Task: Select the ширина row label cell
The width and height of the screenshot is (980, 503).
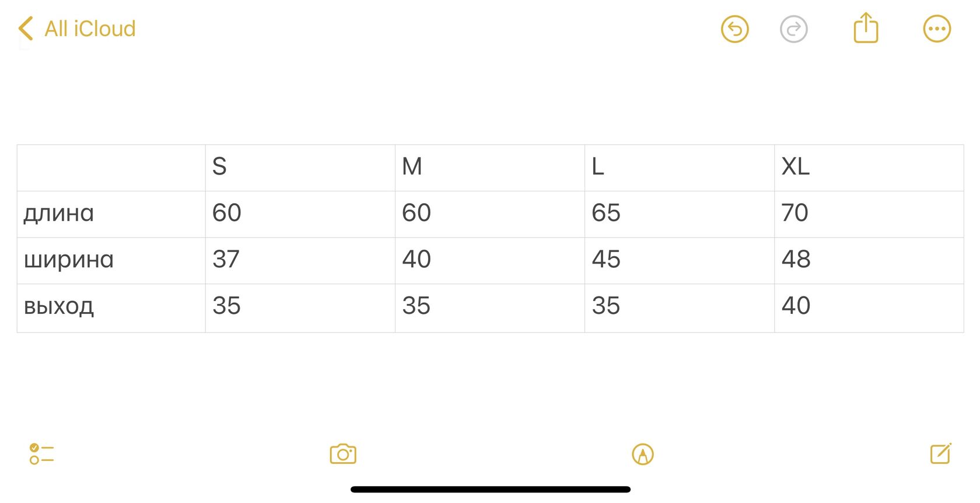Action: (111, 261)
